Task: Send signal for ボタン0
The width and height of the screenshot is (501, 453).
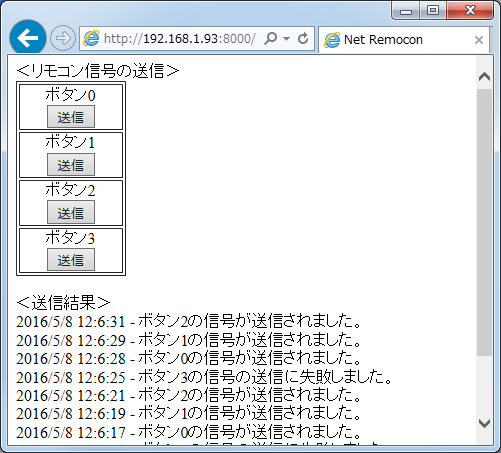Action: point(71,117)
